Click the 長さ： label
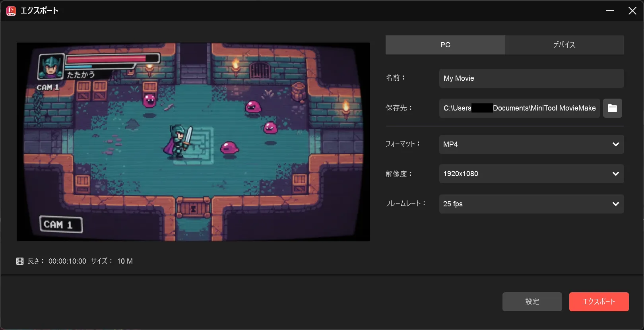This screenshot has height=330, width=644. [x=36, y=261]
